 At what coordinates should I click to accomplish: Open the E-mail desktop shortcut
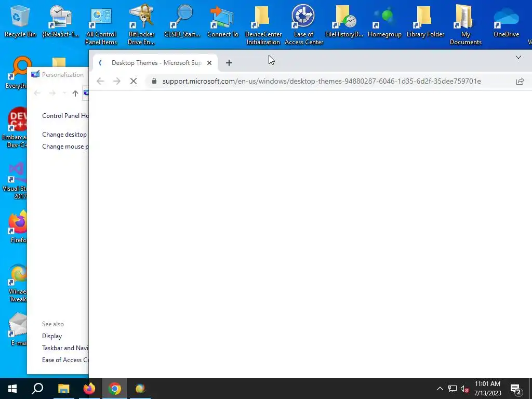point(18,329)
